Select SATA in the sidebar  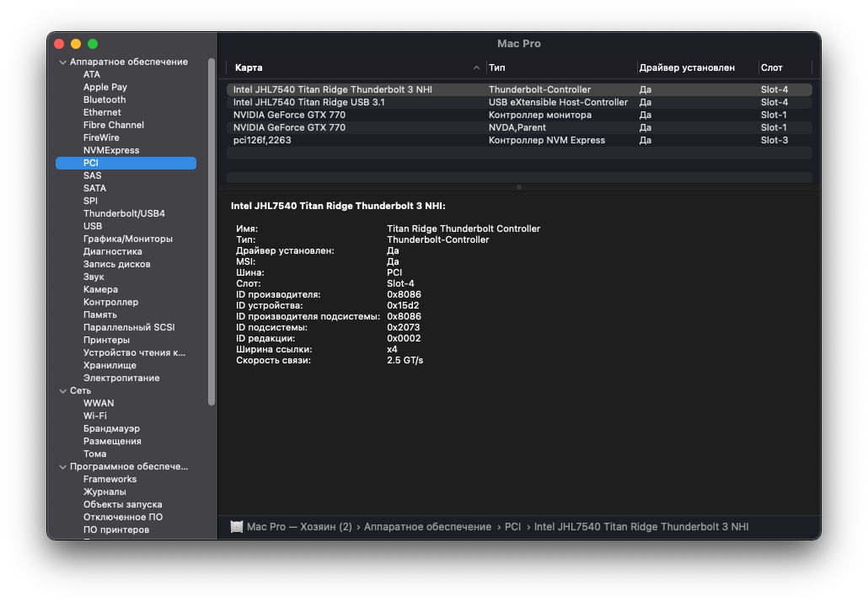pos(94,188)
